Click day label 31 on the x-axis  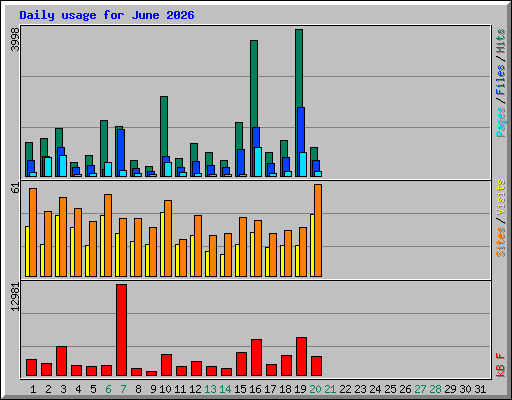[x=480, y=389]
